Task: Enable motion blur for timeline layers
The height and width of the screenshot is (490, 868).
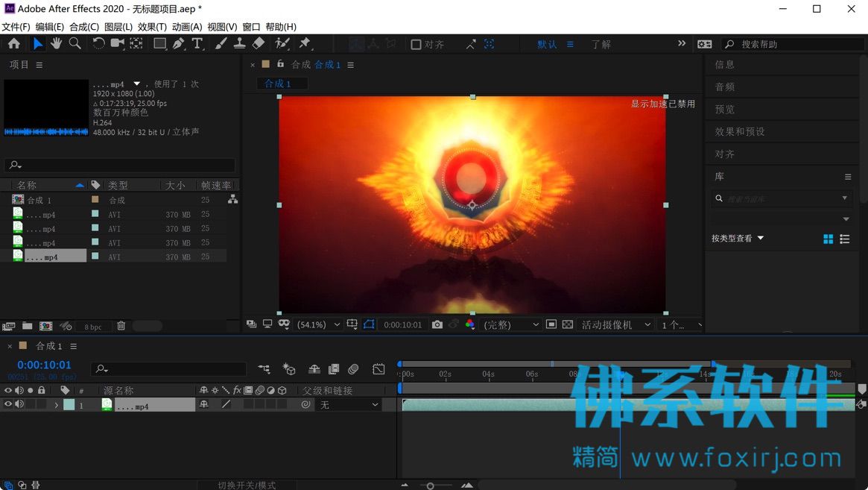Action: (x=353, y=368)
